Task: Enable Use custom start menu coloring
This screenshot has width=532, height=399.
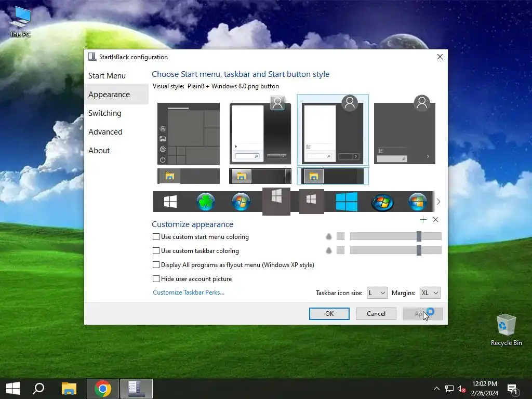Action: point(156,237)
